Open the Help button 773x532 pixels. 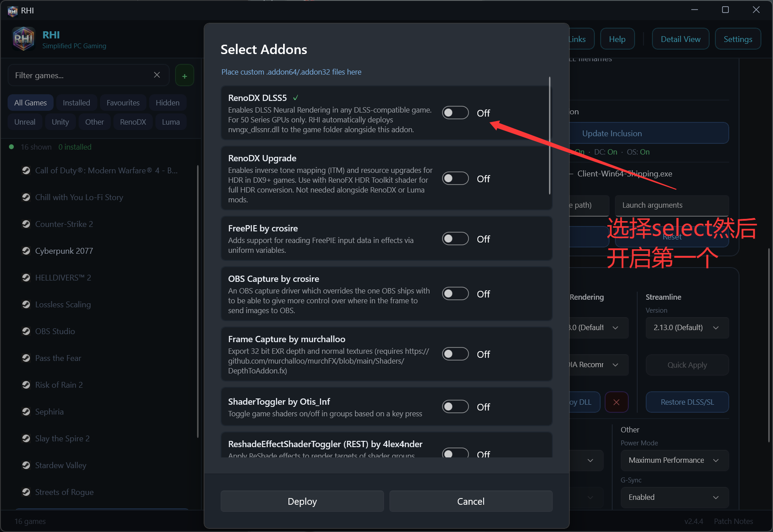coord(617,39)
